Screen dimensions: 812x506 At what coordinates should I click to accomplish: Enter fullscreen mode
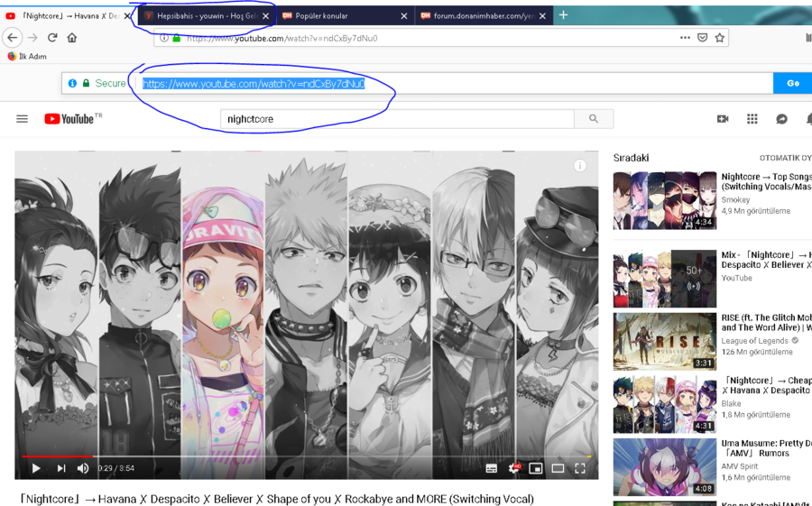[580, 469]
